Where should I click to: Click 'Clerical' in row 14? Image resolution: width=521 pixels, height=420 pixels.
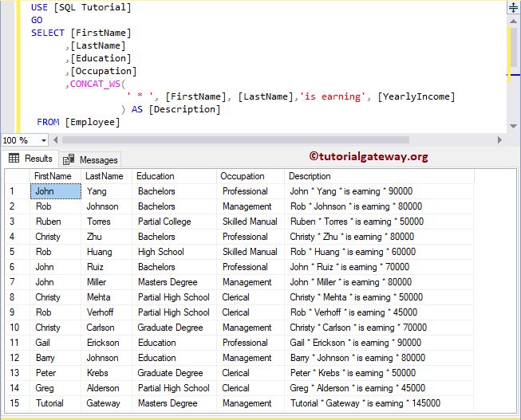251,388
